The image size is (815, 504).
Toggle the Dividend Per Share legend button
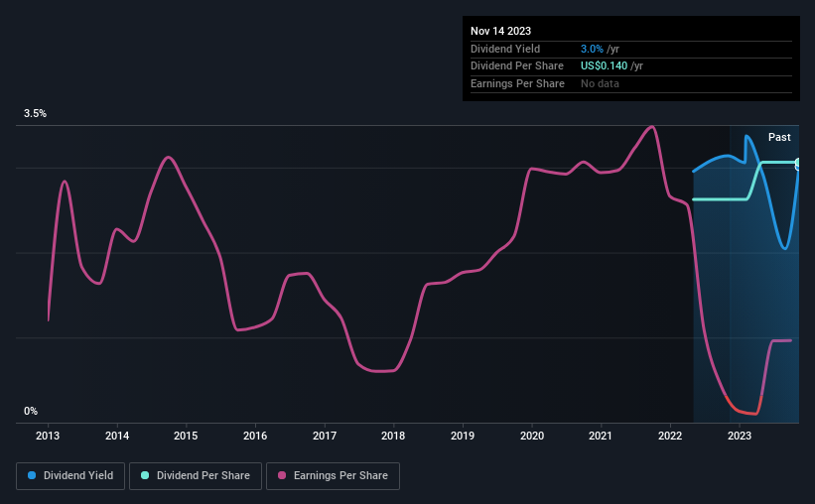[197, 476]
